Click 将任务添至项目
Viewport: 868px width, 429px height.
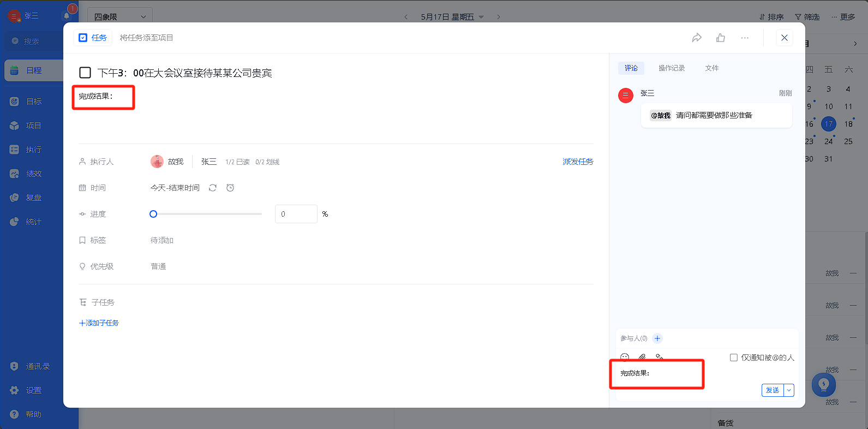[x=147, y=38]
